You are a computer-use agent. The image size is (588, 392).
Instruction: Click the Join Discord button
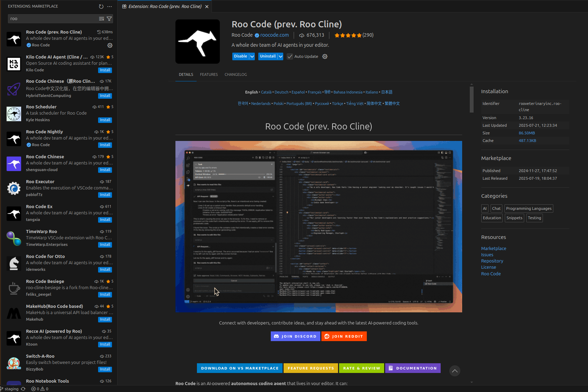(295, 336)
